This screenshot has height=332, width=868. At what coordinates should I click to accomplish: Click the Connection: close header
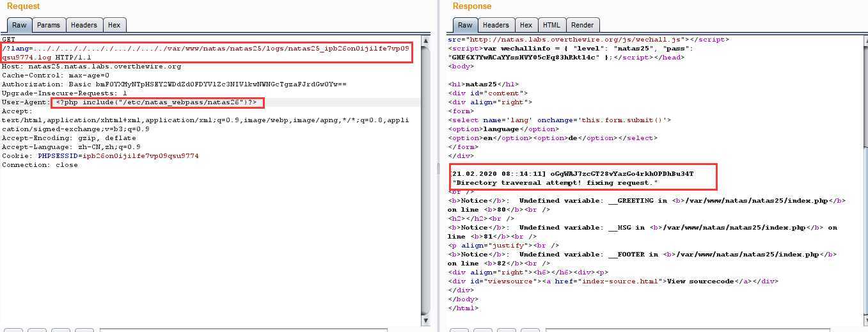tap(40, 165)
